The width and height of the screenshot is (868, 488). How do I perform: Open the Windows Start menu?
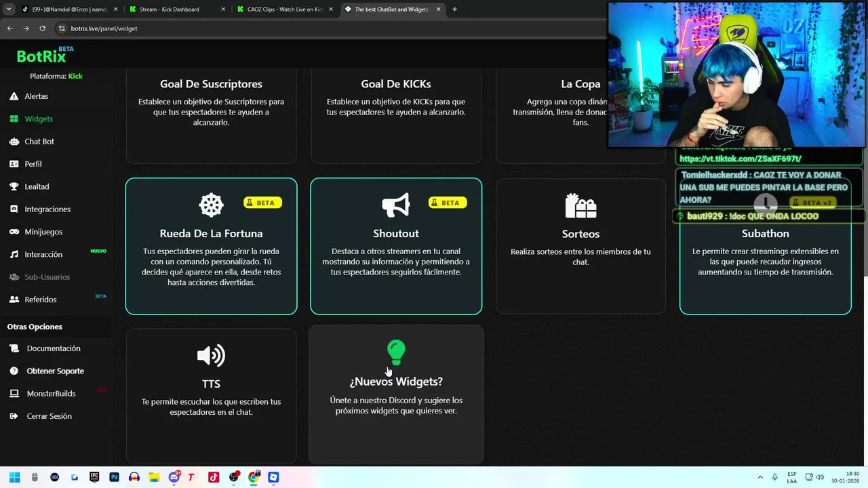(14, 477)
